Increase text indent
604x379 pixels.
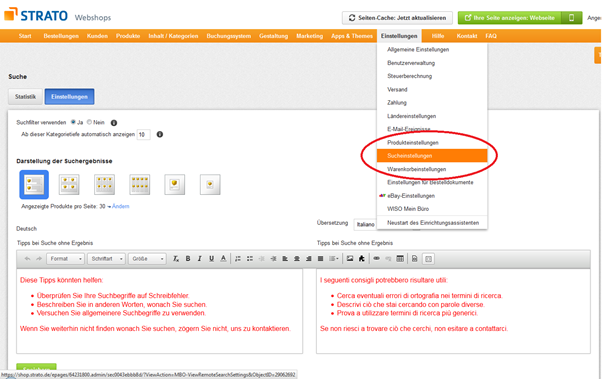pyautogui.click(x=273, y=259)
